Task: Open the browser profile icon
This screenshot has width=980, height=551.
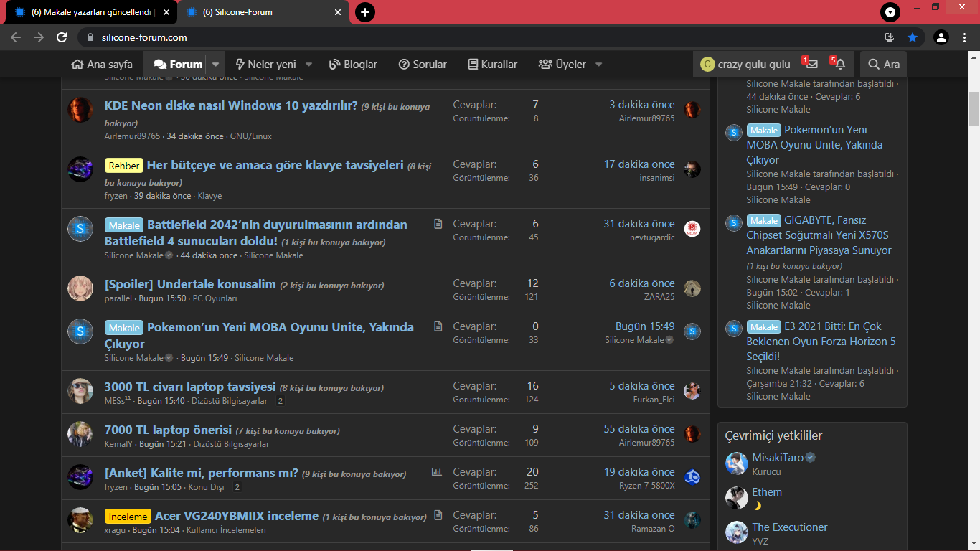Action: tap(941, 37)
